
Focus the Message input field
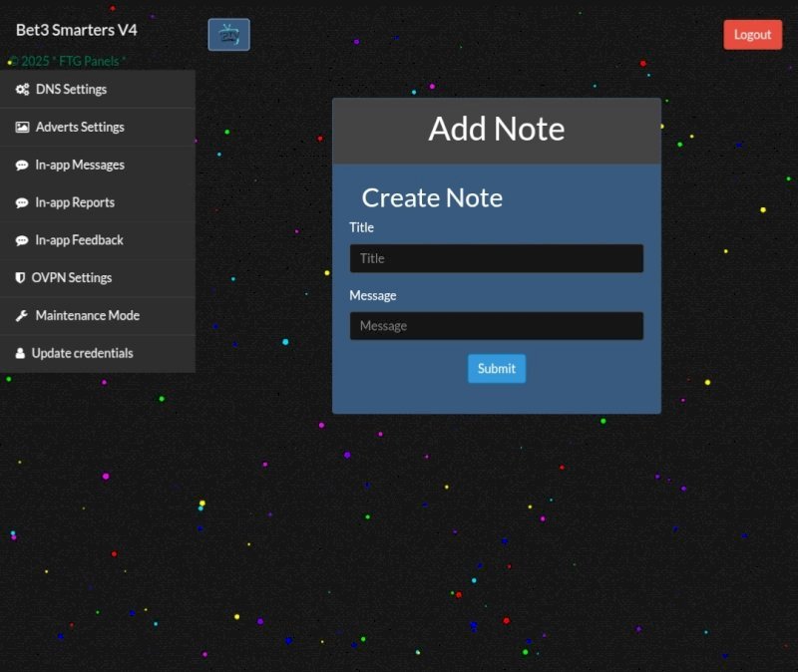[496, 326]
